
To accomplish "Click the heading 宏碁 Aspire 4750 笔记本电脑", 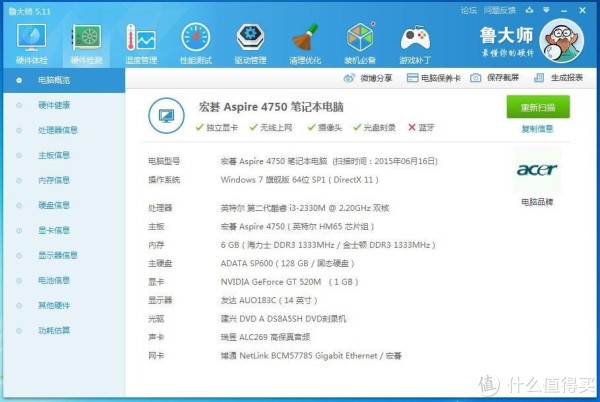I will pos(271,107).
